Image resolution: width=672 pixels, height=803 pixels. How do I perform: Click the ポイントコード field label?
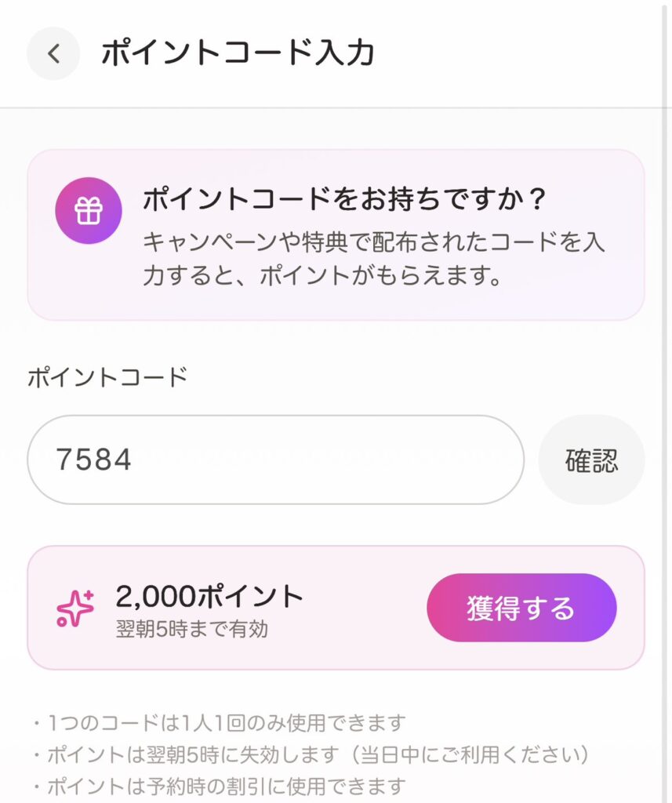click(107, 377)
